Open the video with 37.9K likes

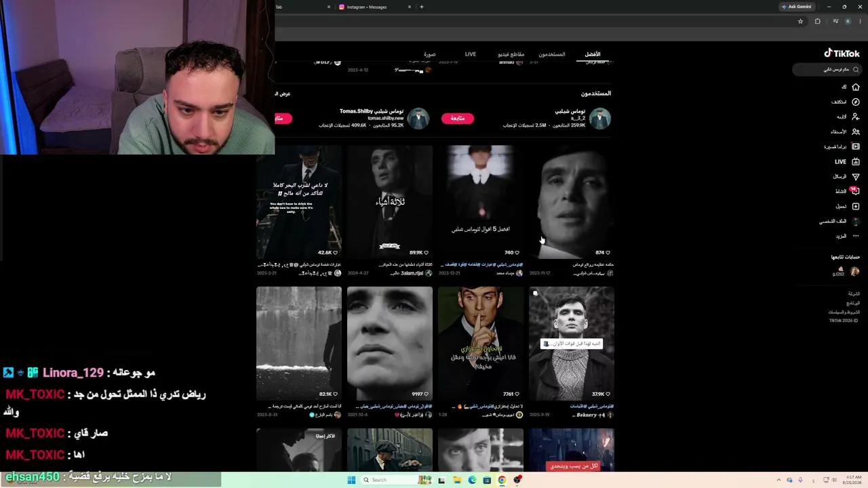pyautogui.click(x=572, y=343)
